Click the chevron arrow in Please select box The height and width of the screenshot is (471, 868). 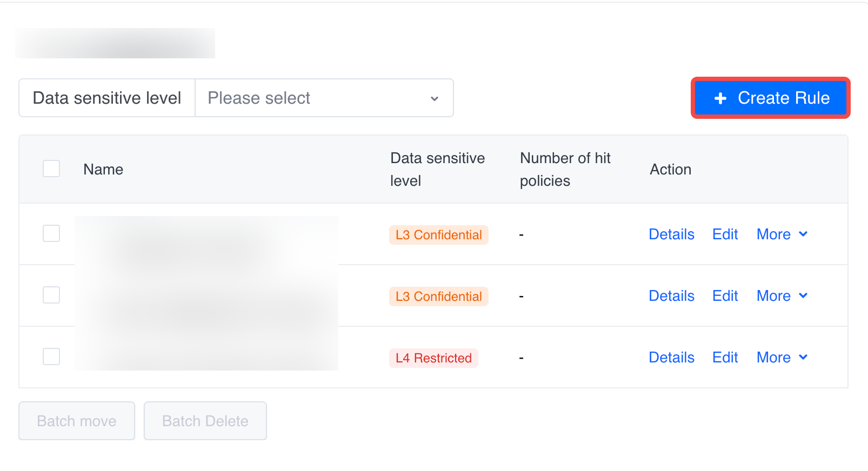[435, 99]
